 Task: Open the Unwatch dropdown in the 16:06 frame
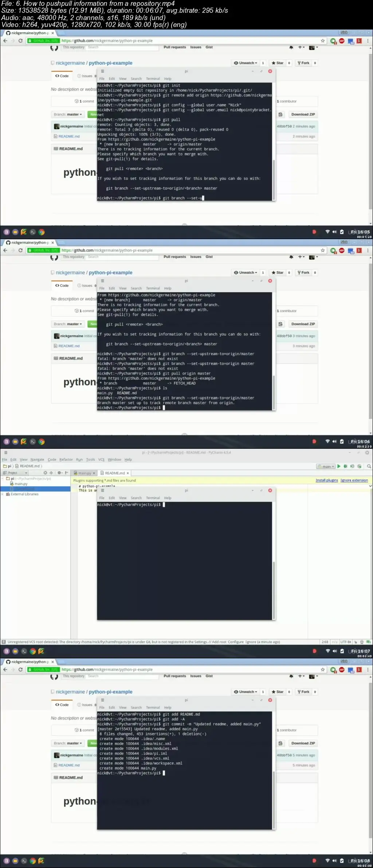[x=245, y=273]
